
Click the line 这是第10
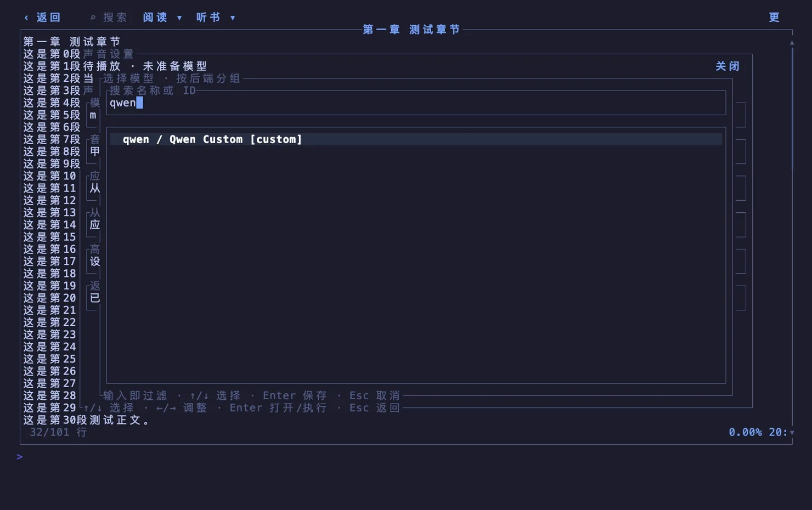point(50,176)
